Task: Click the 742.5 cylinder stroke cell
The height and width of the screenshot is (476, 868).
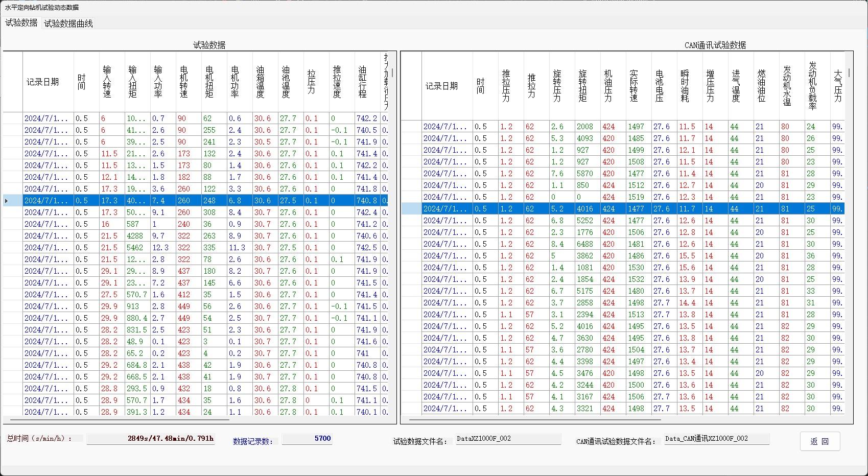Action: coord(367,248)
